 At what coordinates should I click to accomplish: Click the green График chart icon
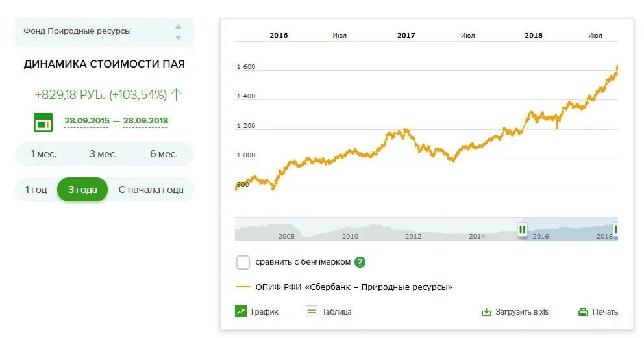tap(241, 311)
